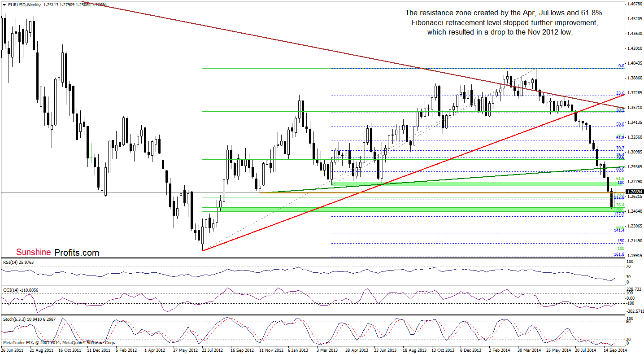This screenshot has width=644, height=354.
Task: Click the 127.2 Fibonacci extension label
Action: pos(619,214)
